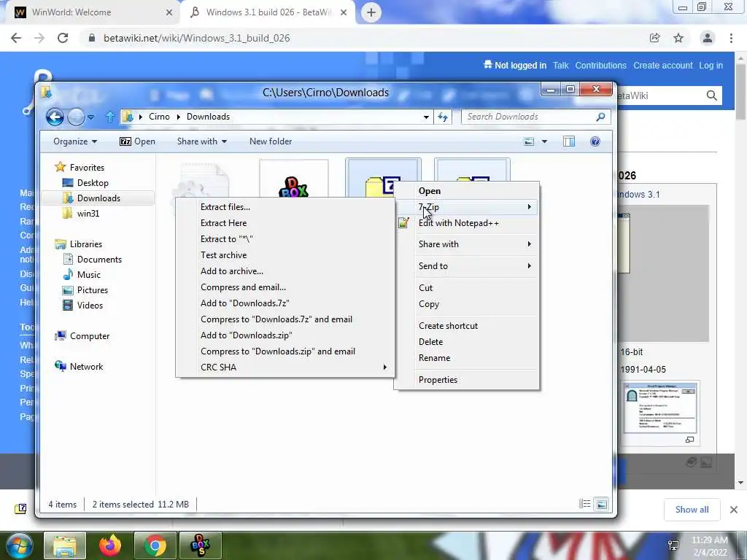
Task: Switch to details view in status bar
Action: tap(584, 504)
